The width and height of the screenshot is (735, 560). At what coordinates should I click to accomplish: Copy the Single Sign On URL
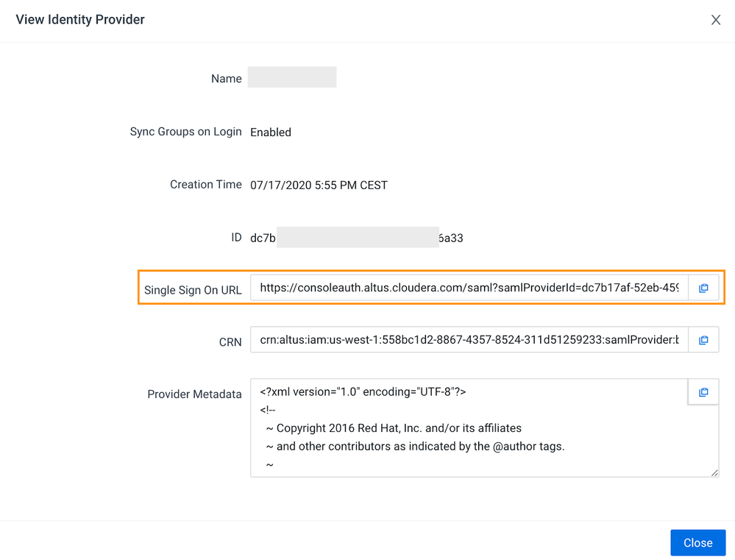pos(703,288)
